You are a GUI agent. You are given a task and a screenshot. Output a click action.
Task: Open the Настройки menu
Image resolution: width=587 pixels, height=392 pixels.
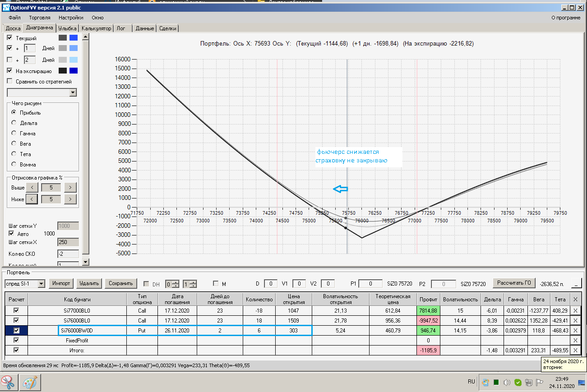pos(71,18)
